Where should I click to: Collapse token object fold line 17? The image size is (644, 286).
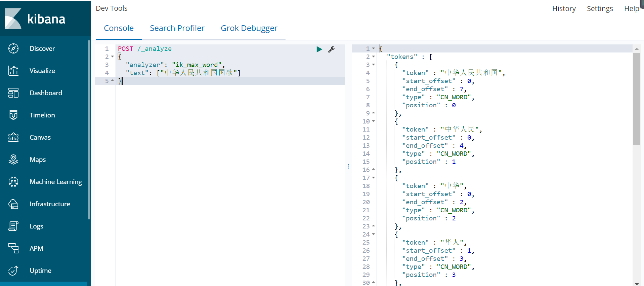point(373,178)
